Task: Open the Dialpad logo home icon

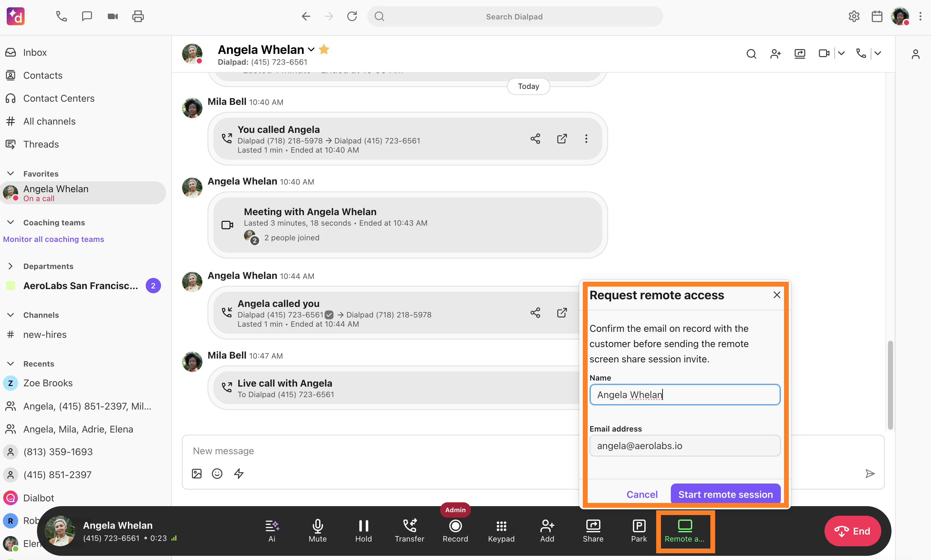Action: click(x=16, y=16)
